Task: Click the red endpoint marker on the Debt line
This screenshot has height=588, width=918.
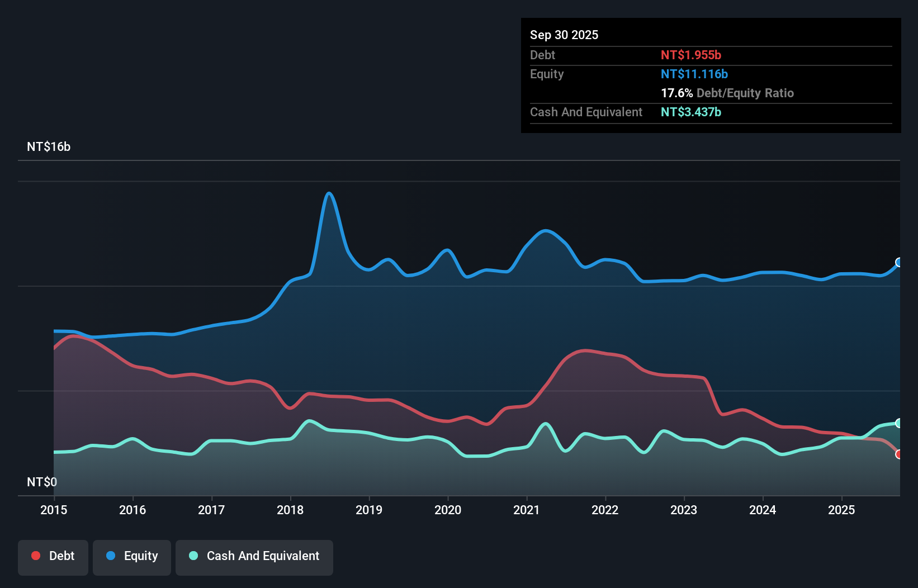Action: click(899, 454)
